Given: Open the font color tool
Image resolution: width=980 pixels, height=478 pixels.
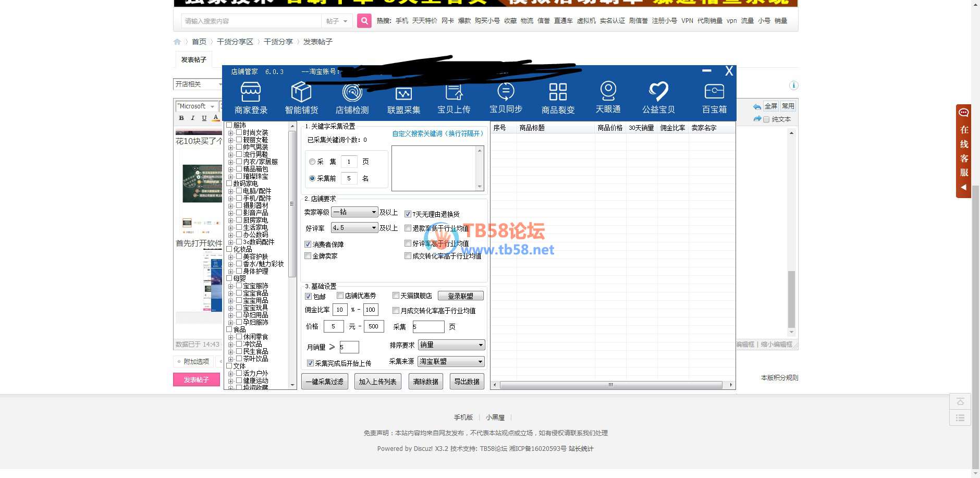Looking at the screenshot, I should click(x=216, y=118).
